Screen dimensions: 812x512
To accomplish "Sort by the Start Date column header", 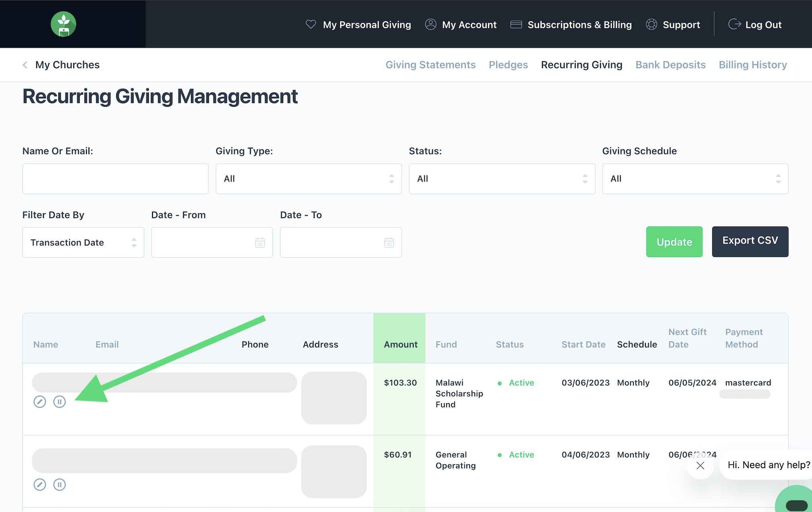I will (583, 345).
